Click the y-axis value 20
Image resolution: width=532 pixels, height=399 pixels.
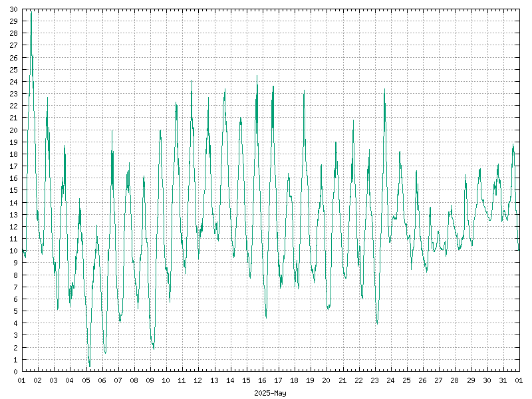point(13,130)
